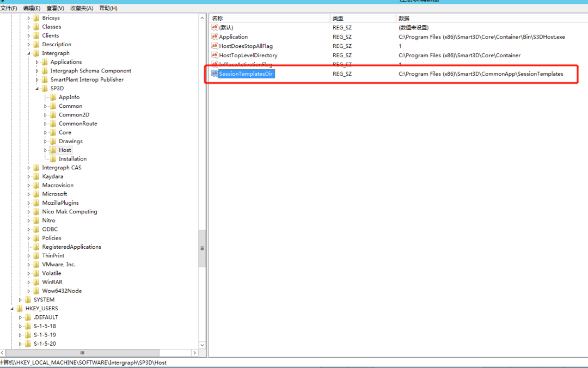Click the Intergraph CAS folder icon
The height and width of the screenshot is (368, 588).
point(36,168)
